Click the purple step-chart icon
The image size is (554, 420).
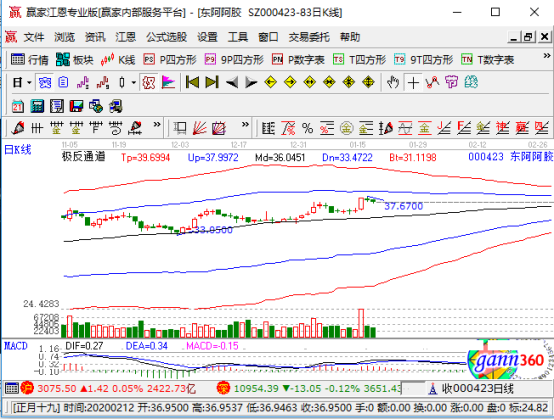[x=83, y=83]
